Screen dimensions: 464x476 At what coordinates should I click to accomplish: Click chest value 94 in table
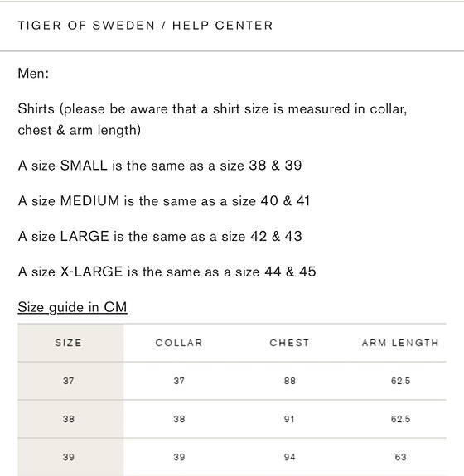click(289, 457)
